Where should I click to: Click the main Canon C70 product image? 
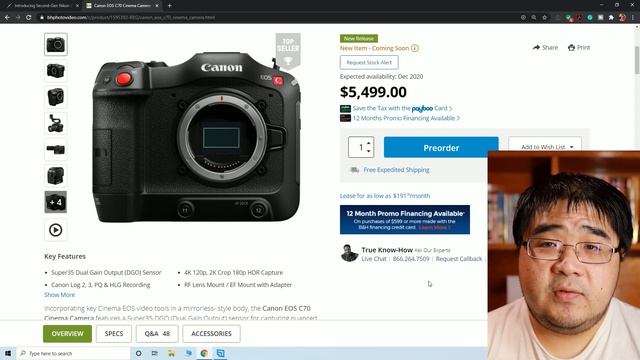(x=196, y=138)
